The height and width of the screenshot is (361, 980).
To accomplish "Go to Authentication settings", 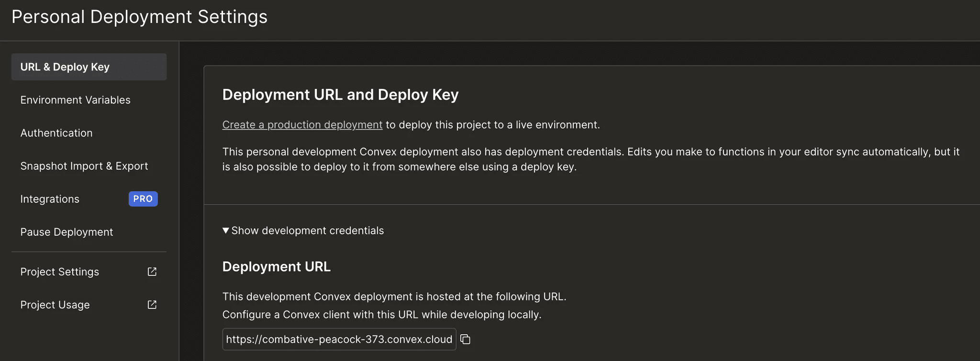I will click(56, 133).
